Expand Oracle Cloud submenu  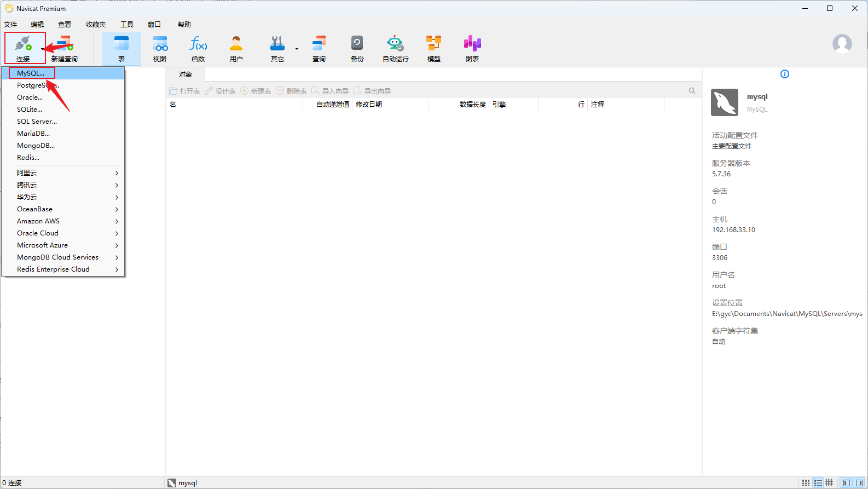(x=63, y=233)
